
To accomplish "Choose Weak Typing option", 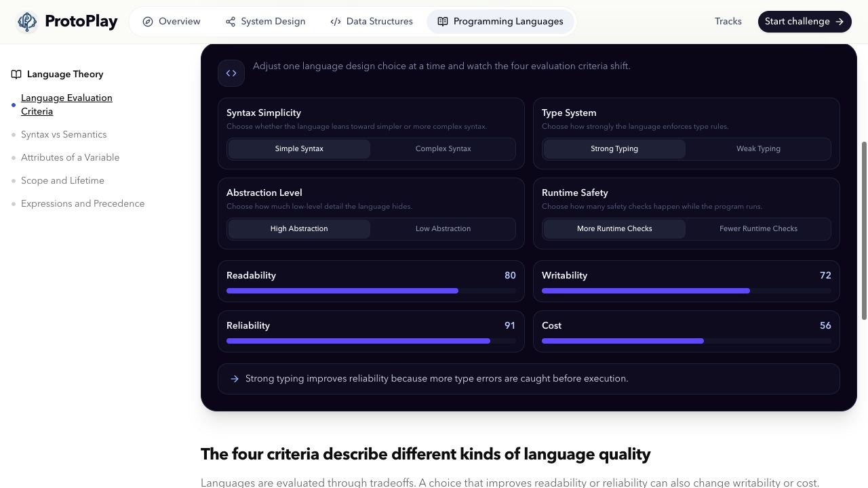I will [x=758, y=149].
